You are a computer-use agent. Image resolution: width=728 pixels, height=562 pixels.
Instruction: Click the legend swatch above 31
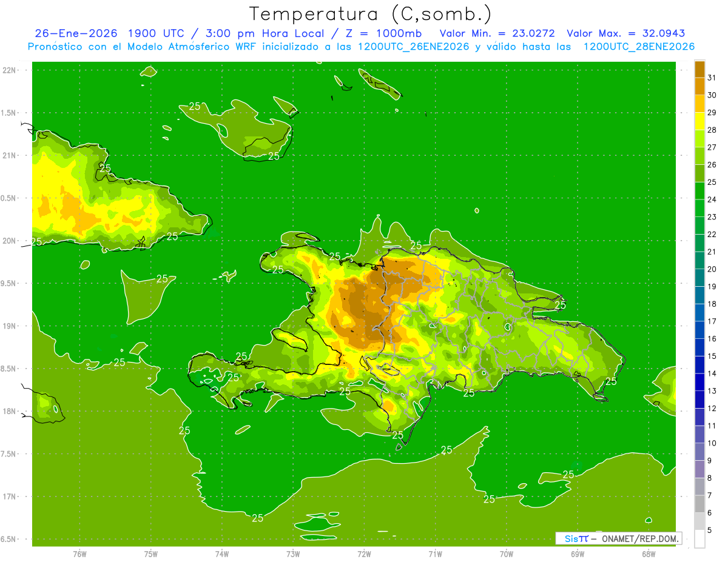click(x=699, y=69)
